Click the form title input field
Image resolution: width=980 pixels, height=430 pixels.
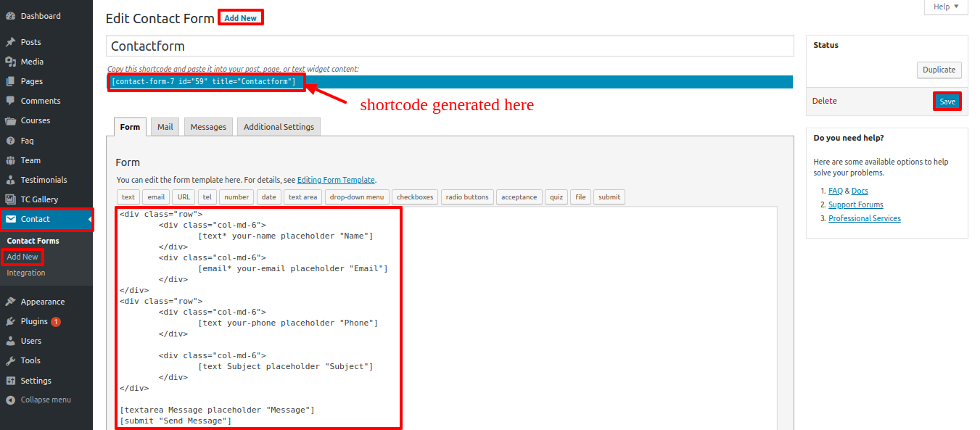[x=450, y=46]
